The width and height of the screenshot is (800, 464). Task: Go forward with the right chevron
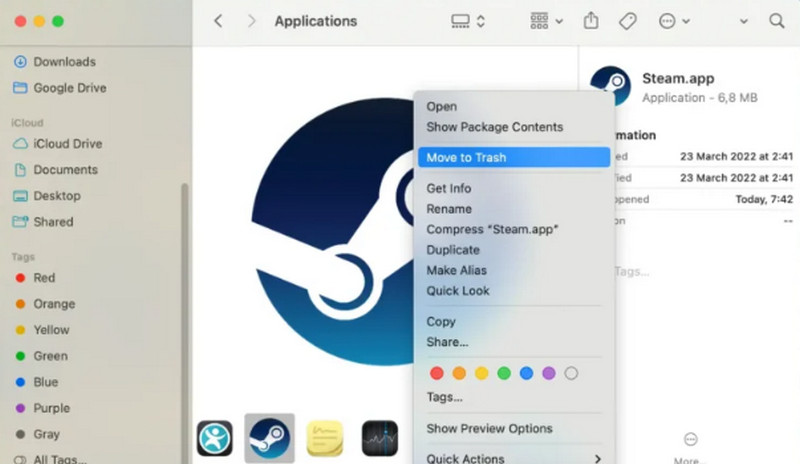point(251,21)
